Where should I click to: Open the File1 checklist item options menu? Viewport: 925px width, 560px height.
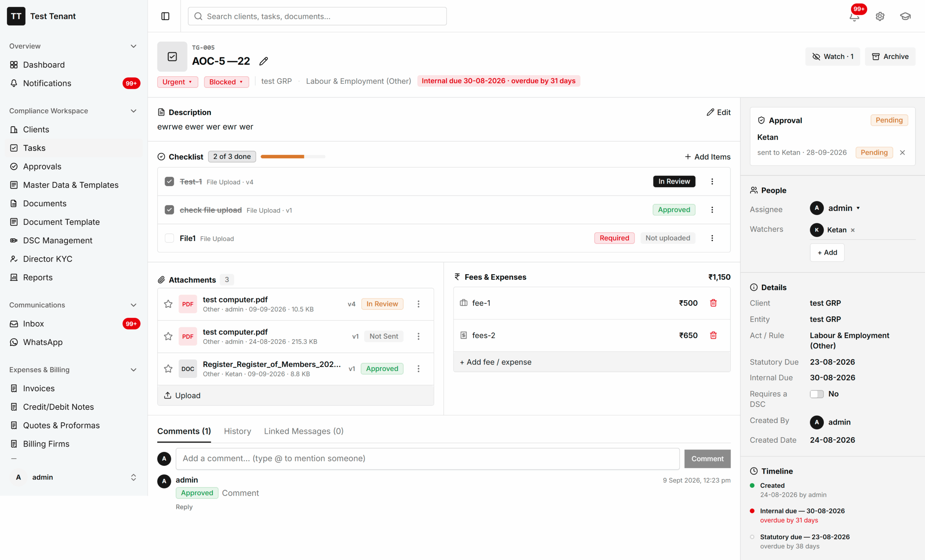point(712,238)
